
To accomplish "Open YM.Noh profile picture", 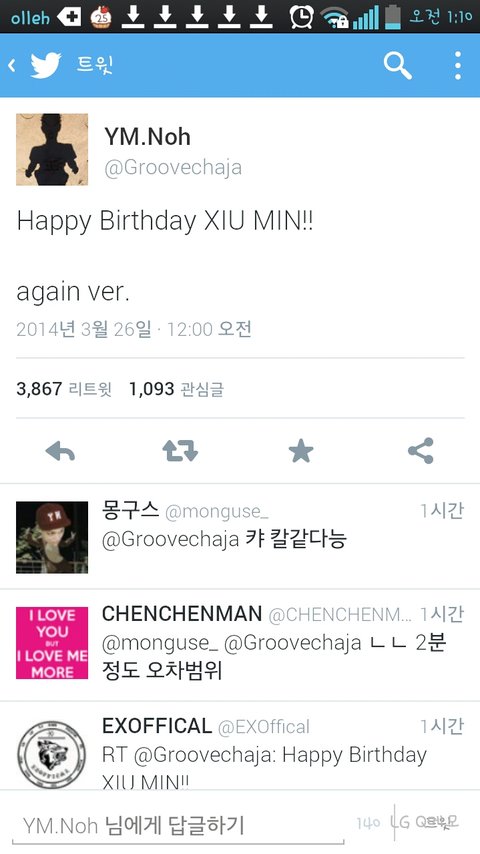I will tap(52, 149).
